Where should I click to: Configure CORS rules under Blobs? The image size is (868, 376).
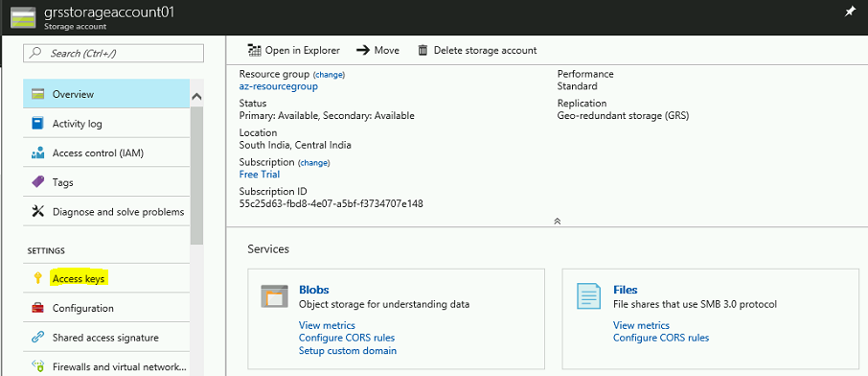[347, 338]
